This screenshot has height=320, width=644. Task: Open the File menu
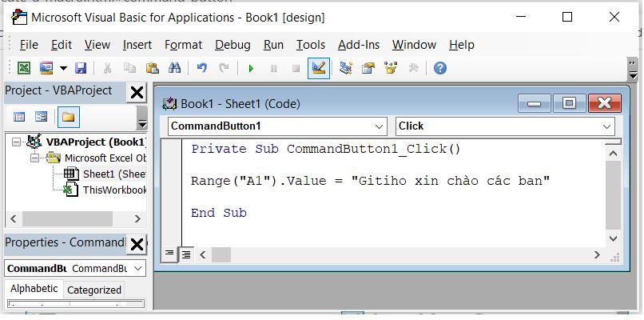[x=28, y=45]
